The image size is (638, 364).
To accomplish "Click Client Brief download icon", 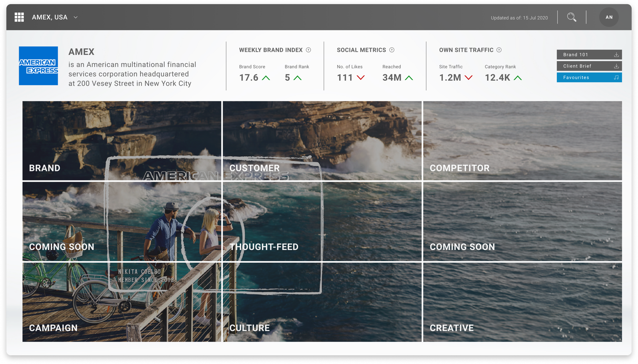I will pyautogui.click(x=616, y=66).
